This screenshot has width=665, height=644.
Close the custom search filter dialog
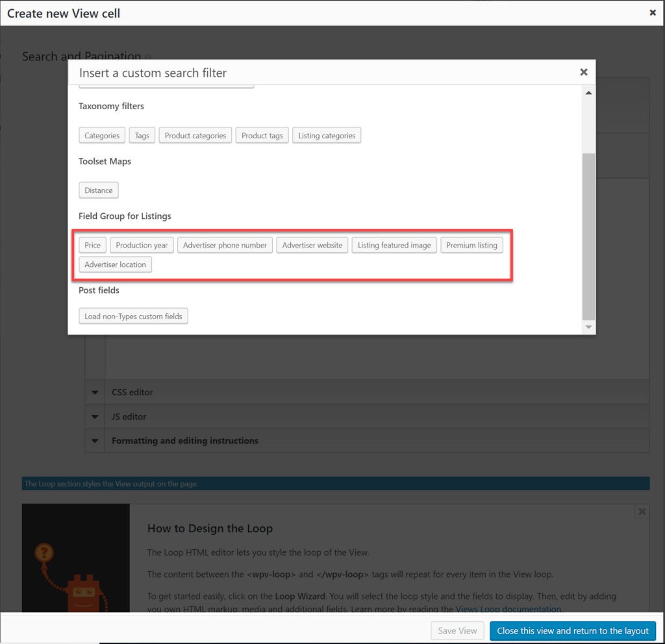pos(584,72)
